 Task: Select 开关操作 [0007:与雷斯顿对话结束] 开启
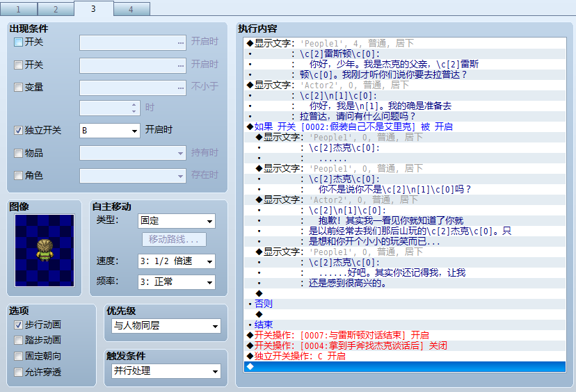coord(404,335)
